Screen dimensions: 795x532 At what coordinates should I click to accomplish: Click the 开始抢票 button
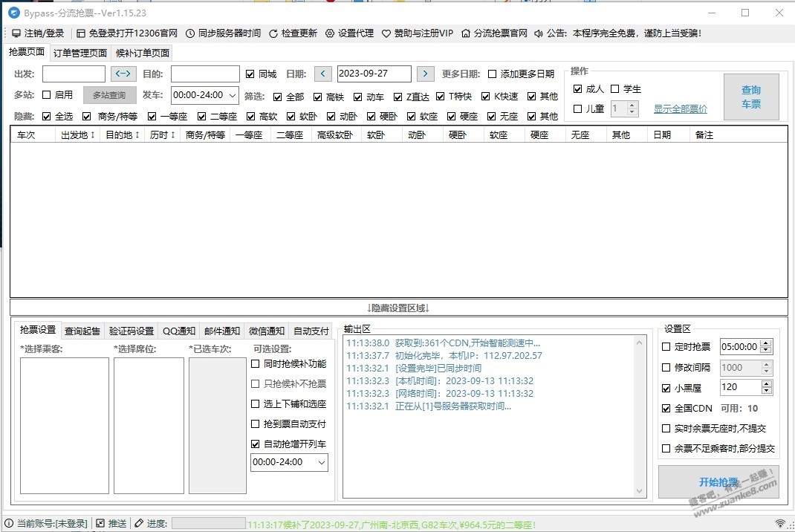pos(718,481)
